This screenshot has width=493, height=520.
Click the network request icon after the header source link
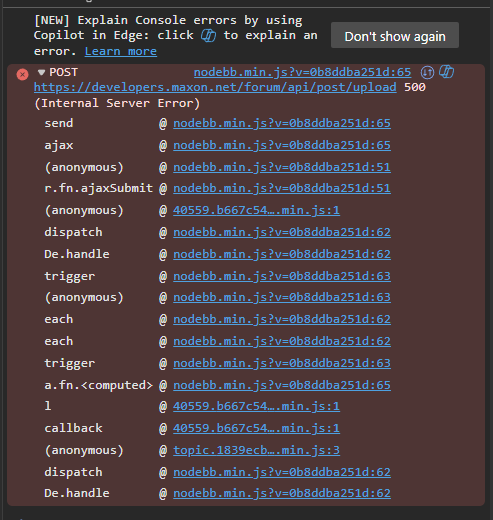(x=427, y=72)
